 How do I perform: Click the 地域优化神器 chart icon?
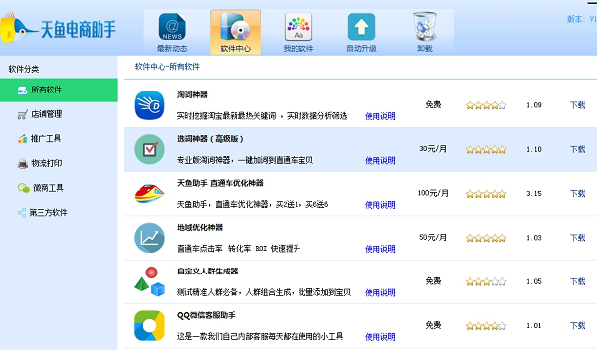tap(149, 238)
